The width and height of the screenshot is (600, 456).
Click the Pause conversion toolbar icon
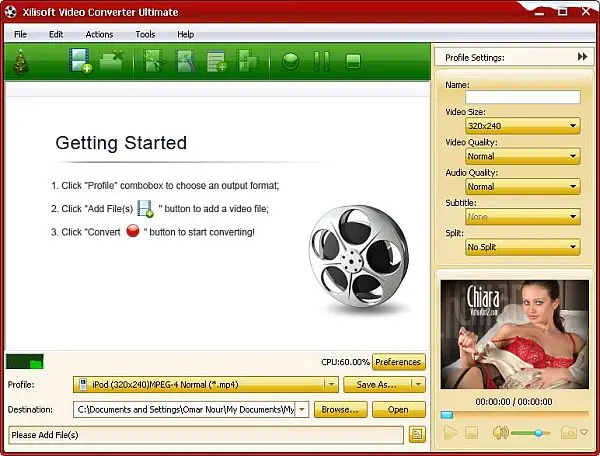(x=321, y=61)
